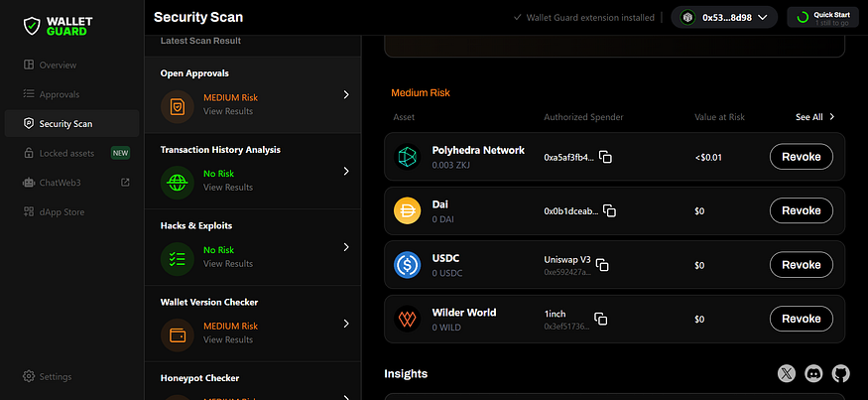Viewport: 868px width, 400px height.
Task: Click the Asset column header
Action: (x=404, y=117)
